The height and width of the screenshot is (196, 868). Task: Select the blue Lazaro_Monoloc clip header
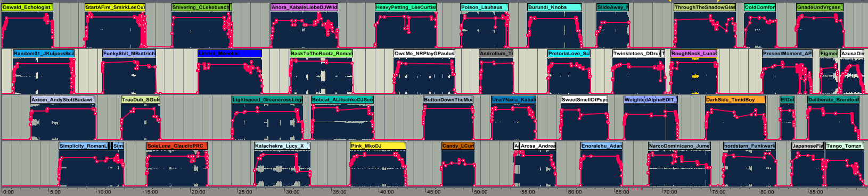point(230,54)
